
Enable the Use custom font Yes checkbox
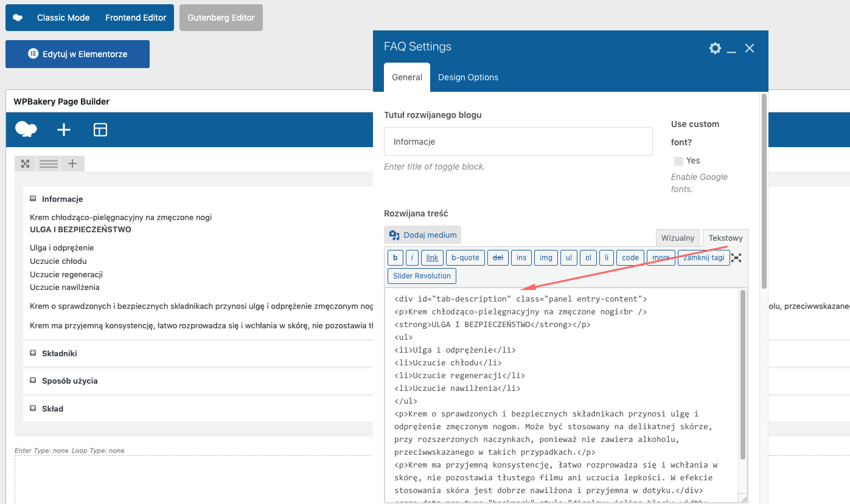pos(678,161)
